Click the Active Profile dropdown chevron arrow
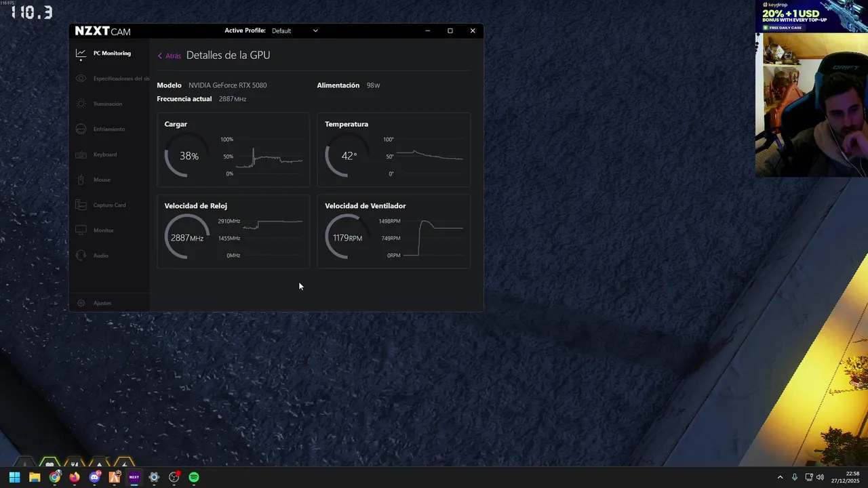 point(315,30)
